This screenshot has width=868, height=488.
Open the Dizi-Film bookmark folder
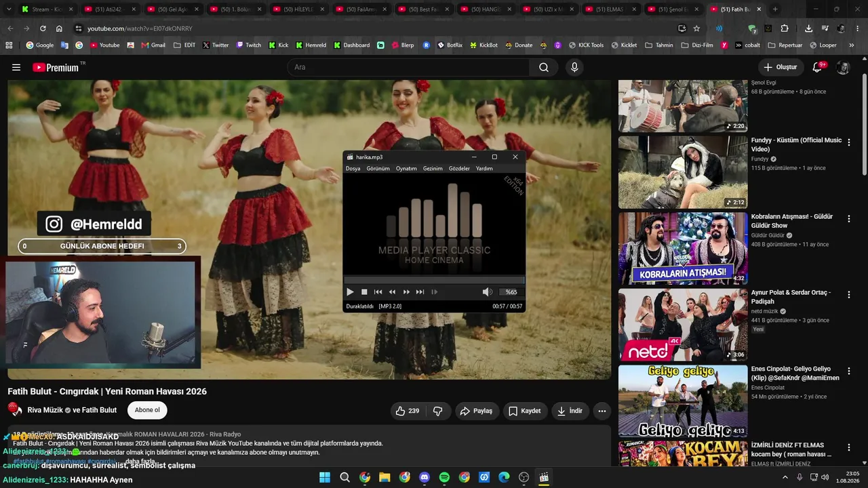coord(698,45)
